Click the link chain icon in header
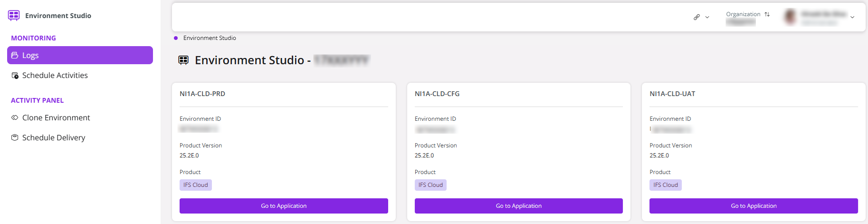Image resolution: width=868 pixels, height=224 pixels. tap(696, 17)
